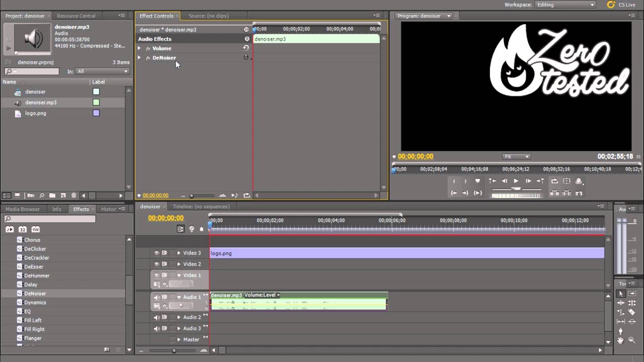This screenshot has width=644, height=362.
Task: Expand the Audio 2 track
Action: 179,317
